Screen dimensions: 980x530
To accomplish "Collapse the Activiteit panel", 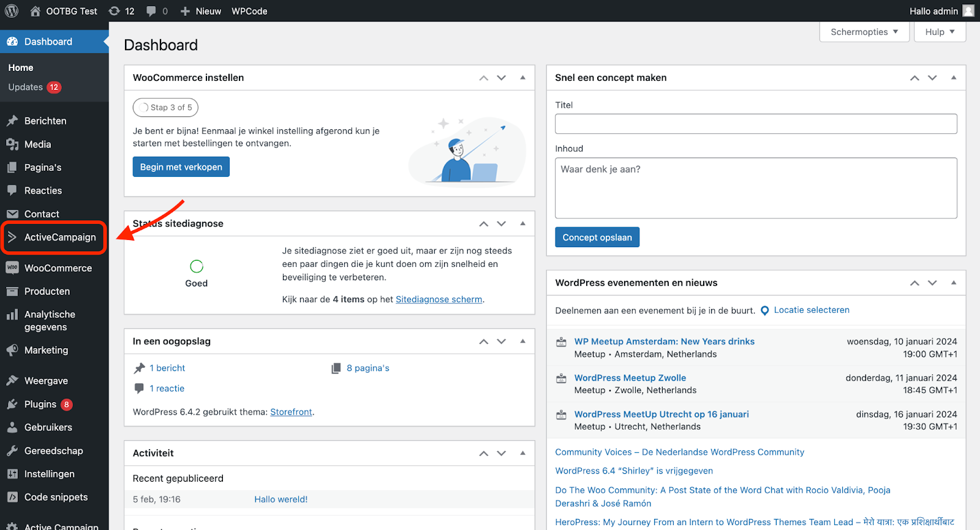I will coord(522,453).
